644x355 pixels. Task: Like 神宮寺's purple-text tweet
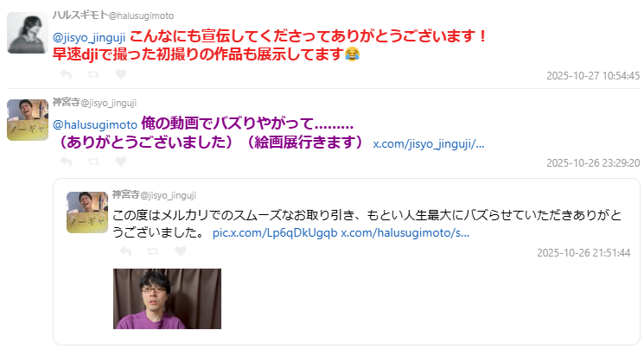[x=121, y=162]
